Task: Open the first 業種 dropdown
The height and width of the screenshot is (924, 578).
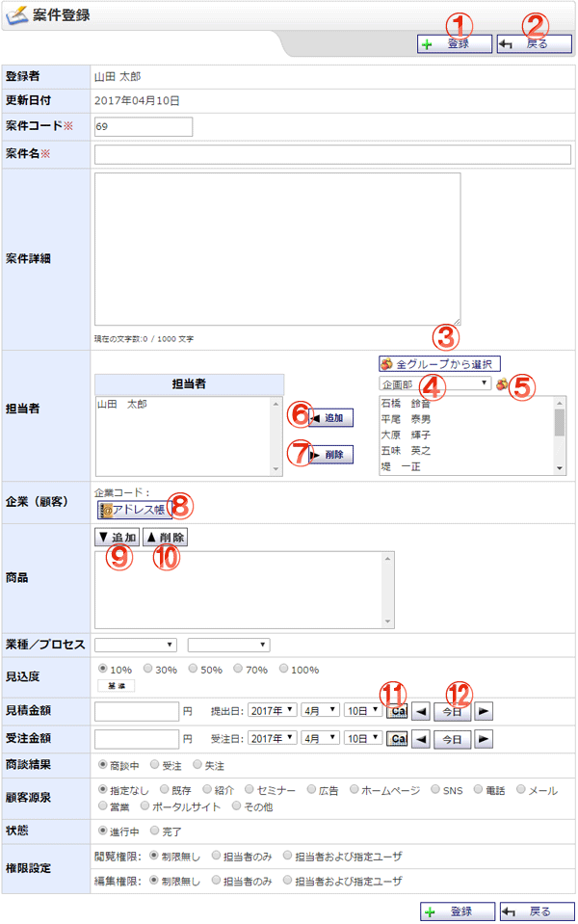Action: click(x=136, y=646)
